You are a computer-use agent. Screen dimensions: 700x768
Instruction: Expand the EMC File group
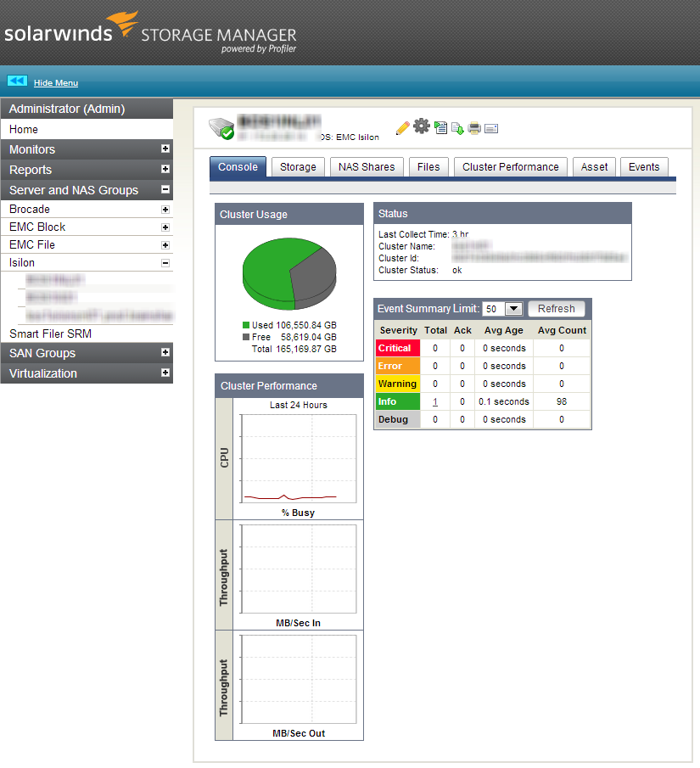click(165, 245)
